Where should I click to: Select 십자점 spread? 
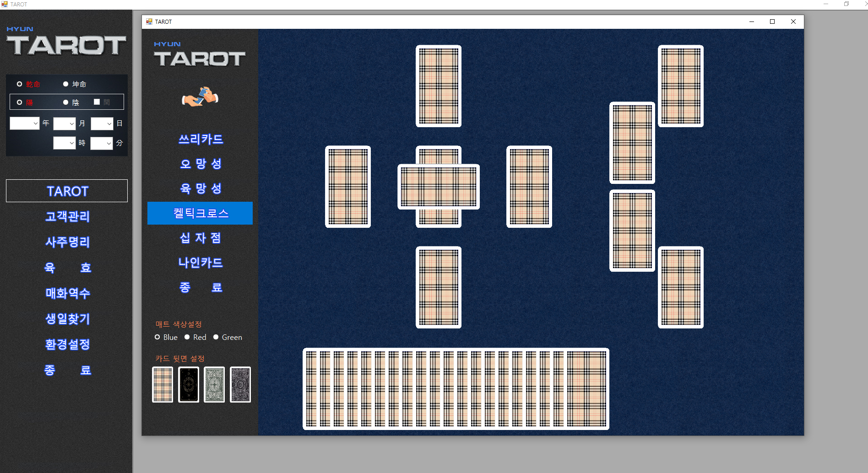click(x=200, y=238)
